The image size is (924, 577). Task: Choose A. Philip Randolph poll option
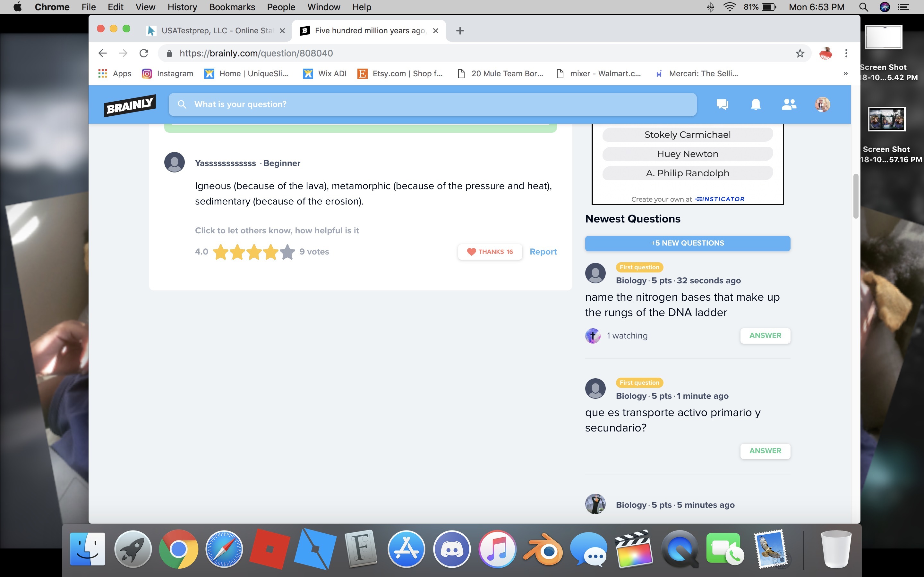[687, 173]
